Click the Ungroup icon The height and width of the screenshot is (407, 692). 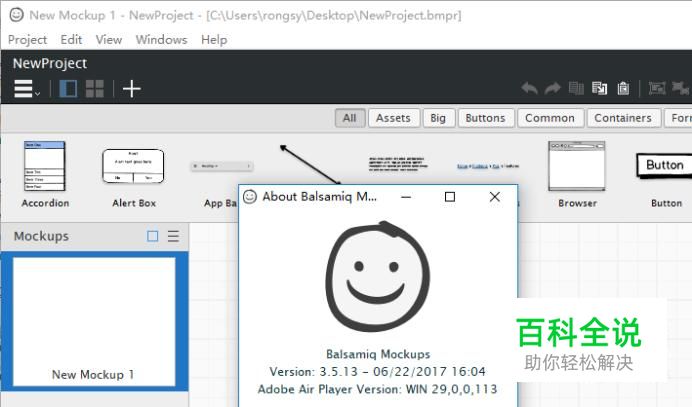coord(680,88)
